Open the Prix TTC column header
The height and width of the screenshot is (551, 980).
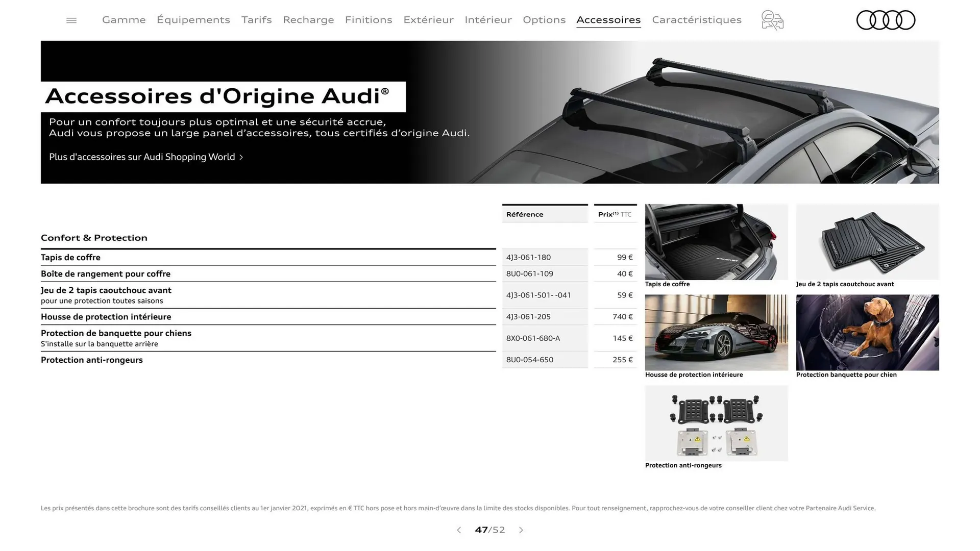[x=615, y=214]
